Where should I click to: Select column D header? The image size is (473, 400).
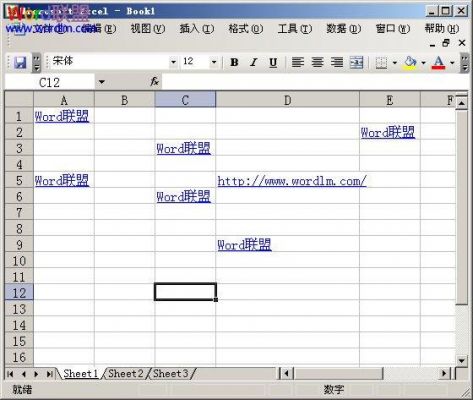click(288, 100)
